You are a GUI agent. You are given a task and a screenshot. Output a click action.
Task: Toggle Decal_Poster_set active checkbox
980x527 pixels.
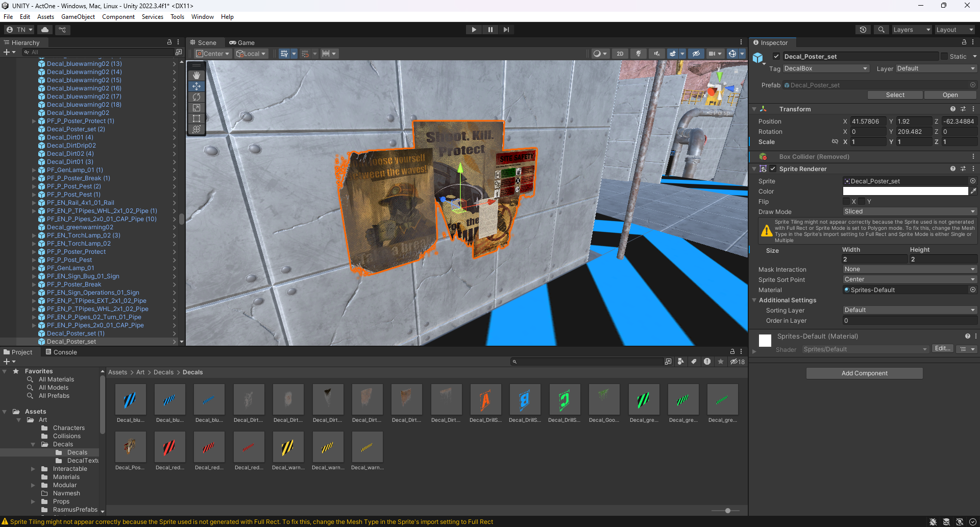tap(776, 56)
